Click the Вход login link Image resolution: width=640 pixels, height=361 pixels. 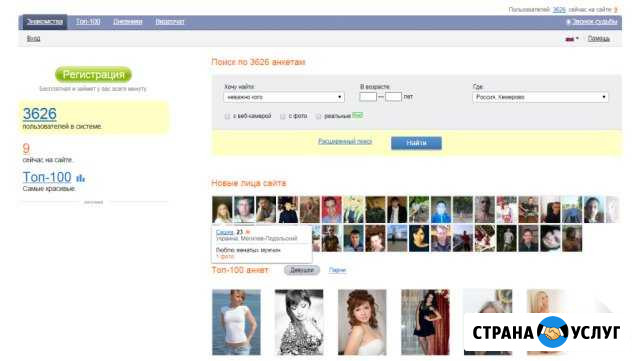(x=33, y=38)
